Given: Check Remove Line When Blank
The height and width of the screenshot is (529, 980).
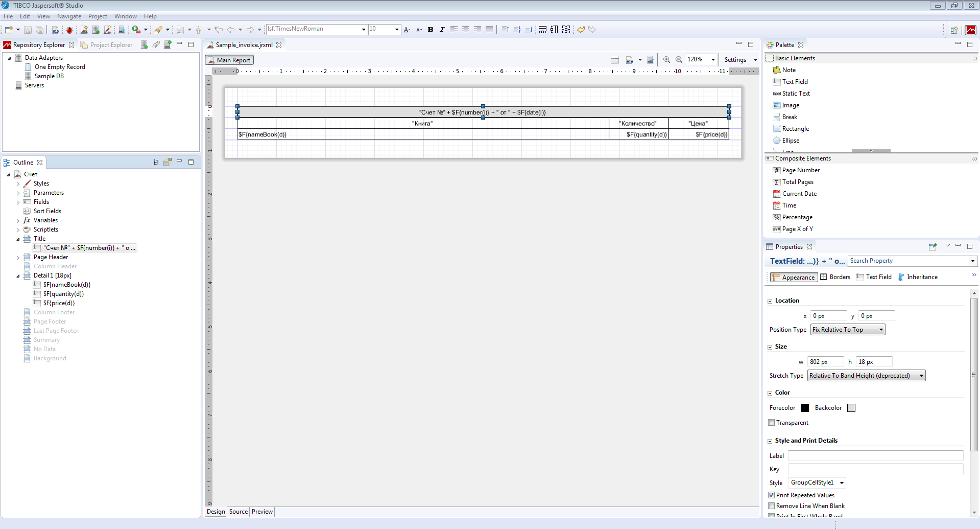Looking at the screenshot, I should (772, 506).
